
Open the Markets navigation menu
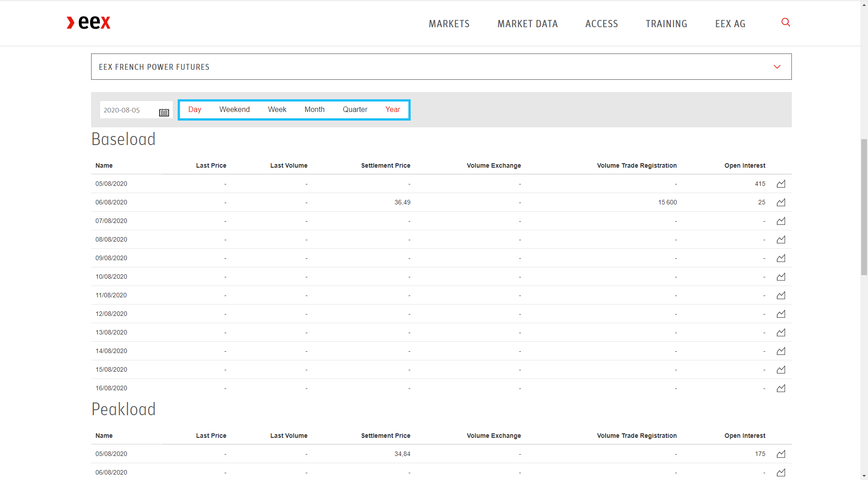449,24
